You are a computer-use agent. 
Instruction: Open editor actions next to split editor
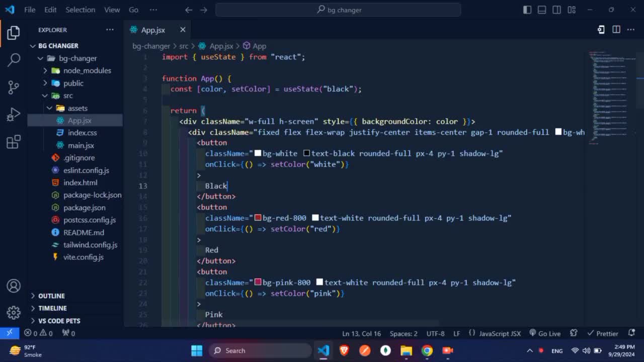(x=601, y=30)
